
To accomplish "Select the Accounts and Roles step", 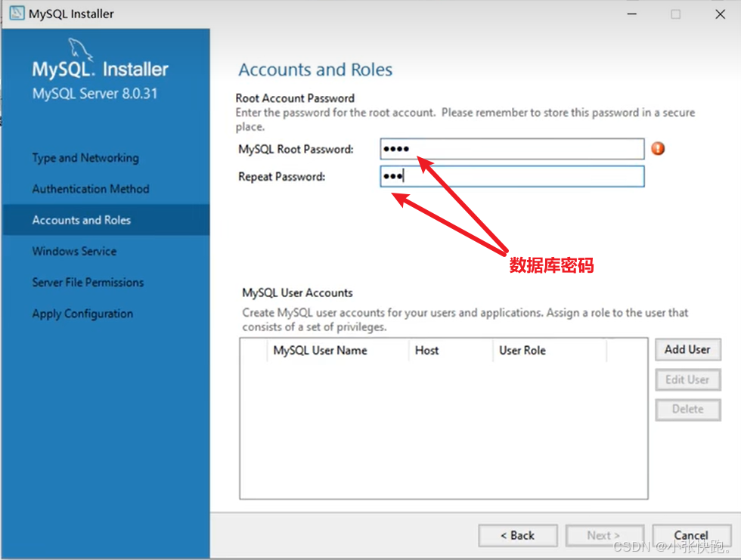I will pos(106,220).
